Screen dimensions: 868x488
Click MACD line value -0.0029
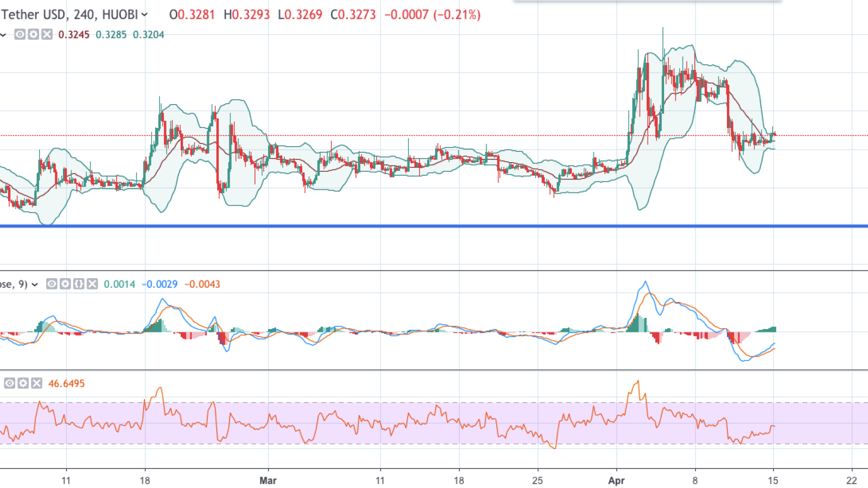(x=159, y=284)
